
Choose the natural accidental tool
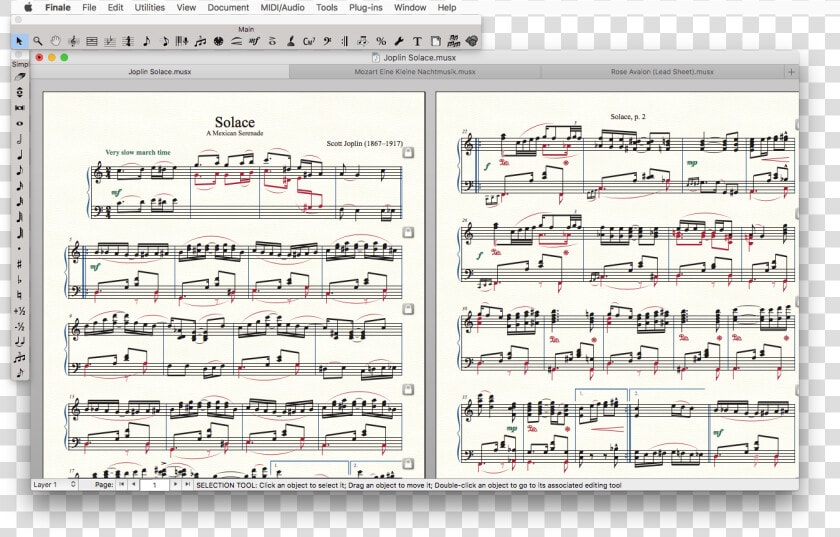20,295
